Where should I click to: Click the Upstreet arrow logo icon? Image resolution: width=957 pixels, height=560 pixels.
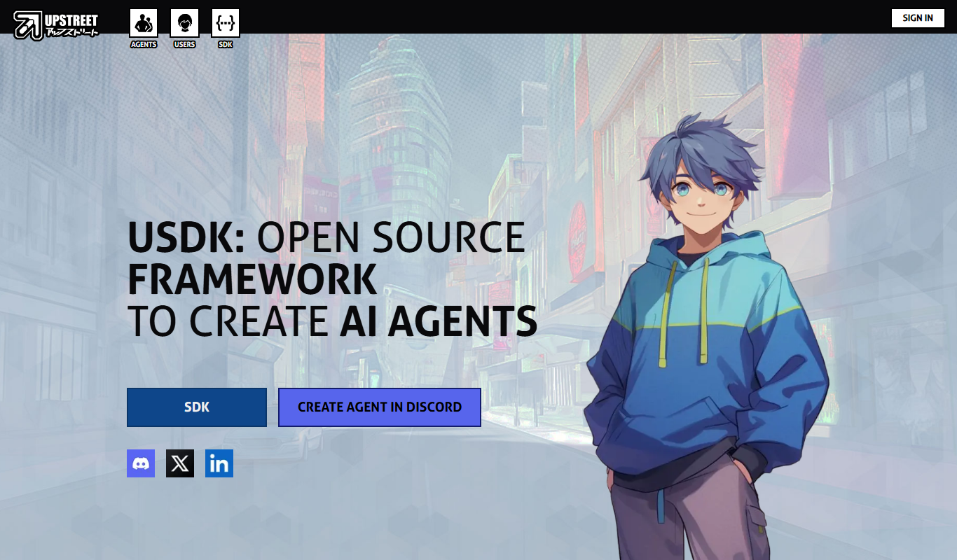pos(28,25)
